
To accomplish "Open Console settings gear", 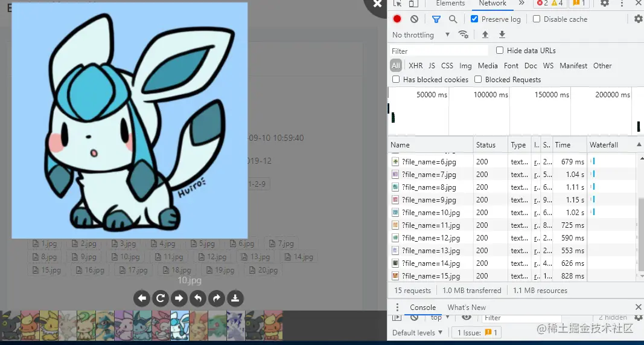I will click(x=638, y=317).
